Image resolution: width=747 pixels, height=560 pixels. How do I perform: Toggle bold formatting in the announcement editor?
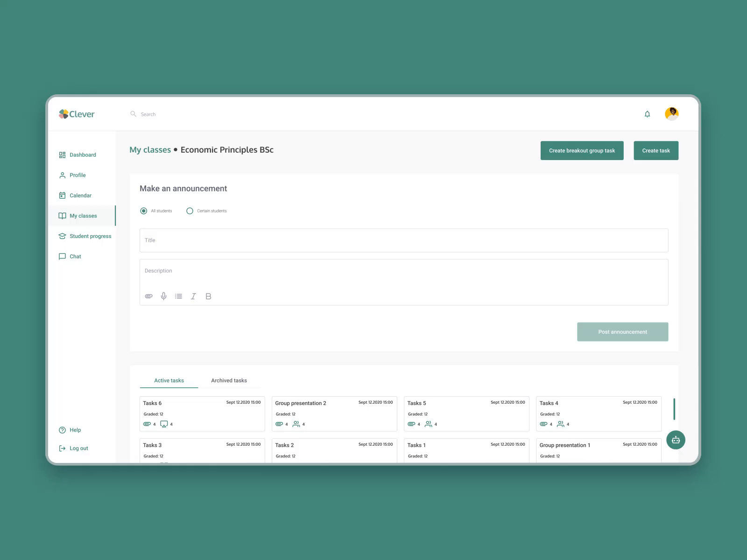(208, 296)
